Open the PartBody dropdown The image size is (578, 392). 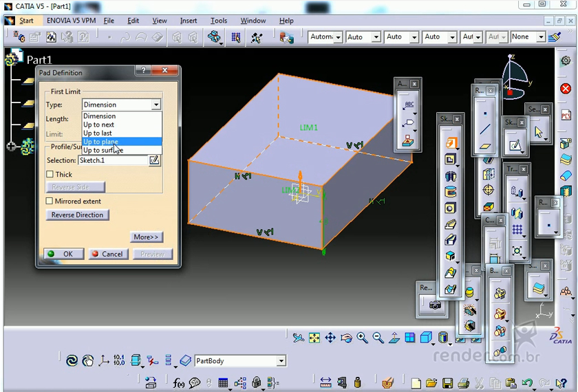point(281,361)
